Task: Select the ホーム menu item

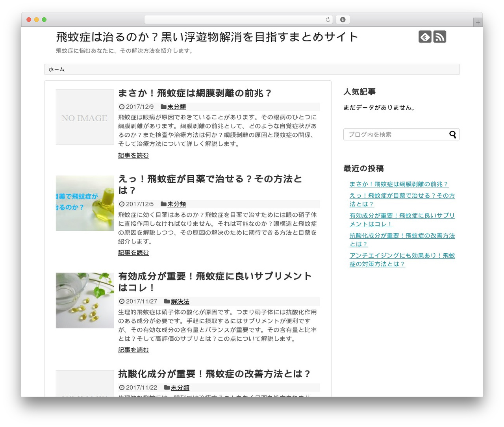Action: coord(57,69)
